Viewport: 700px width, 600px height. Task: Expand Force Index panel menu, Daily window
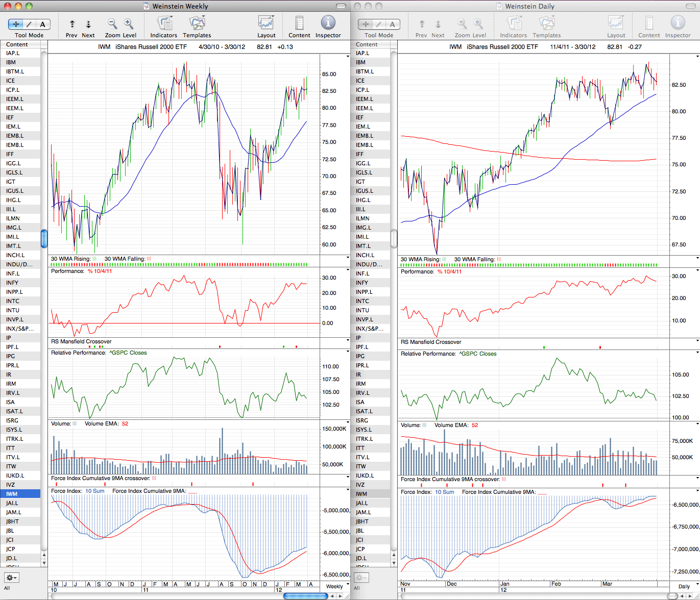click(x=697, y=491)
